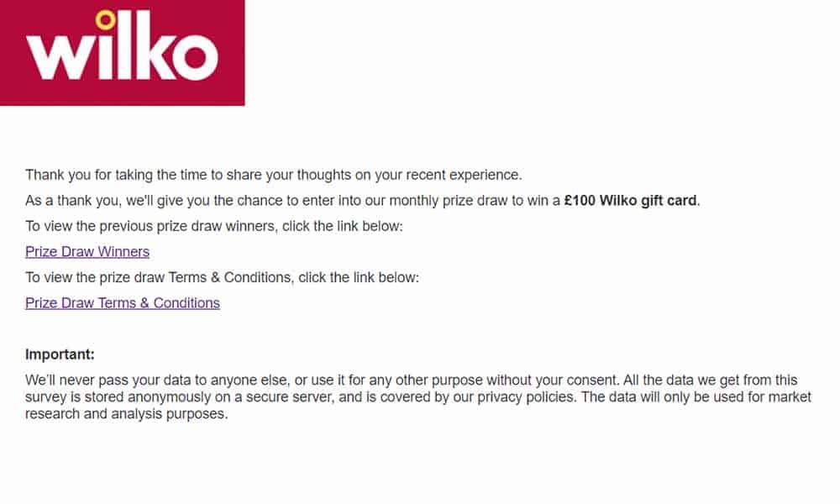Image resolution: width=840 pixels, height=504 pixels.
Task: Click the word Conditions in the second link
Action: pos(186,303)
